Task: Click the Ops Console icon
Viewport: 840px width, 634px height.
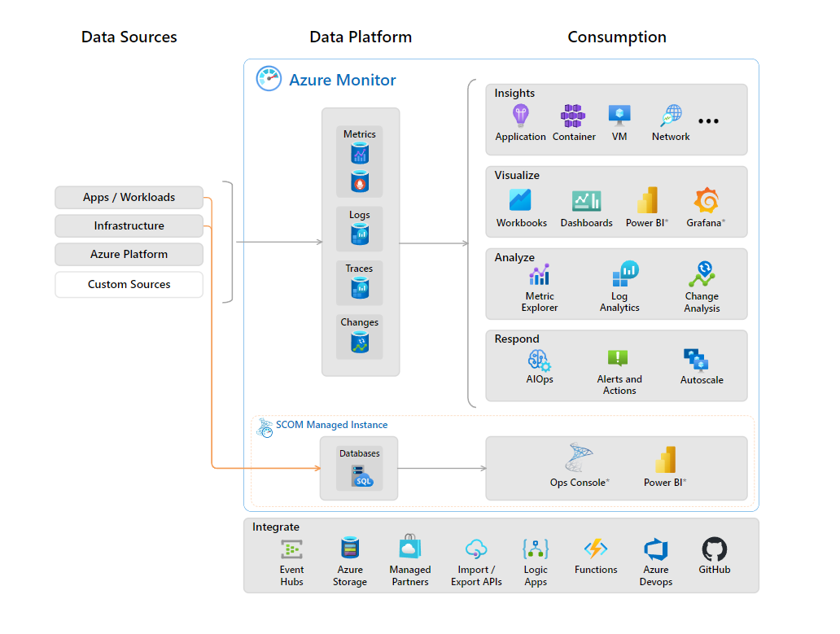Action: point(579,457)
